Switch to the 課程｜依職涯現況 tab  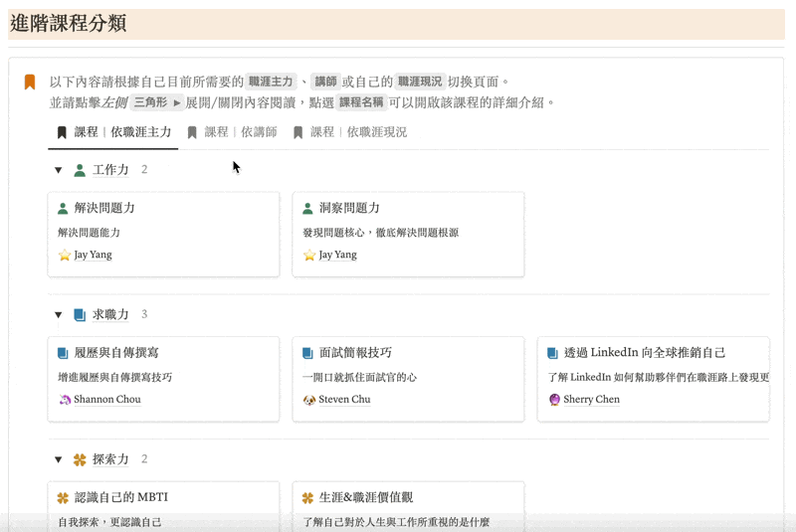350,132
